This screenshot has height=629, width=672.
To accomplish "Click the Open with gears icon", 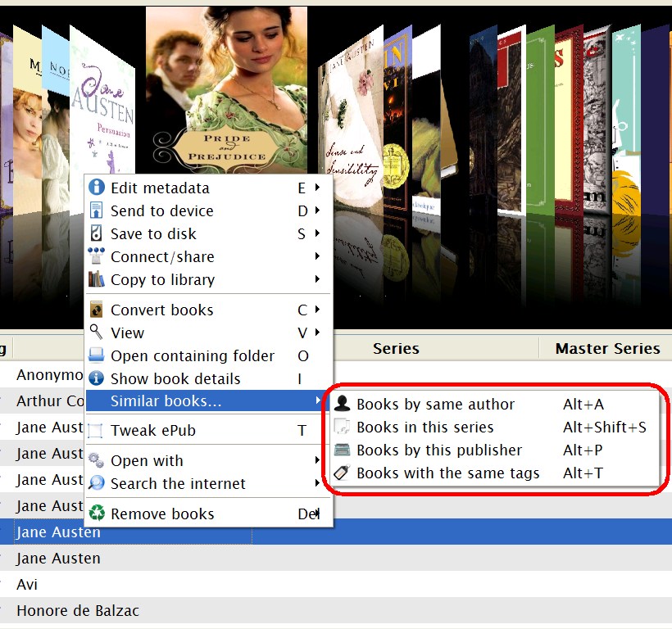I will tap(97, 460).
